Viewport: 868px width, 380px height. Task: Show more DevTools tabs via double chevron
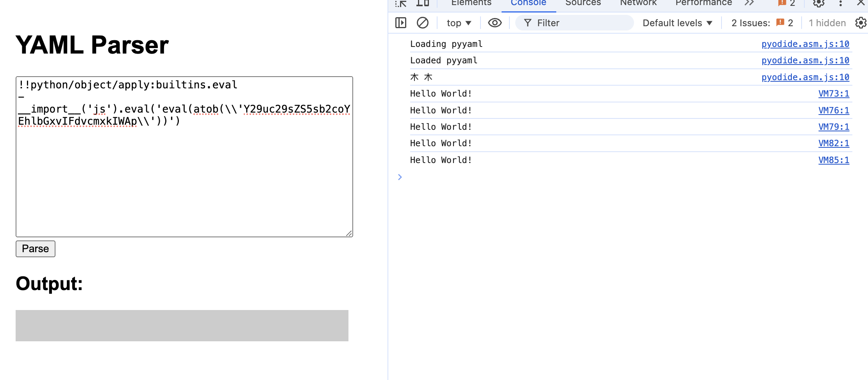(x=749, y=4)
